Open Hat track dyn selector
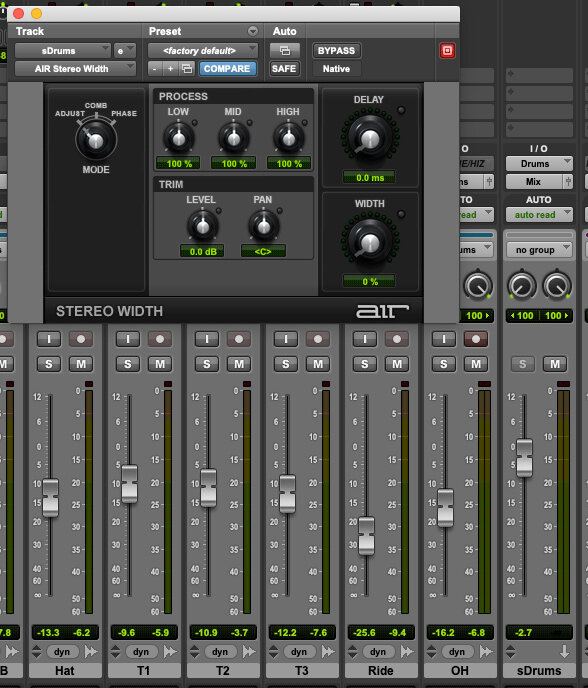This screenshot has width=588, height=688. [62, 652]
